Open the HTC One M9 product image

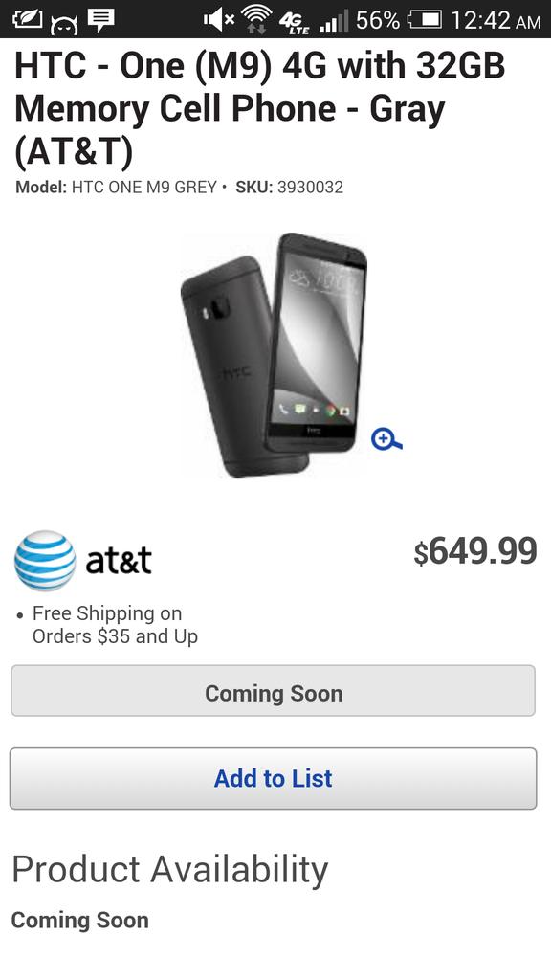(275, 354)
